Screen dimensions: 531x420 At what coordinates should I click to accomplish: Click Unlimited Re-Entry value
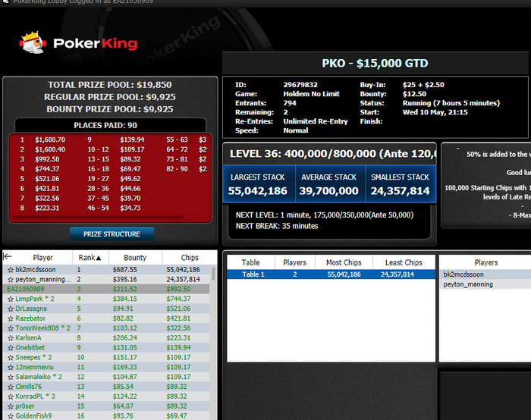click(316, 121)
